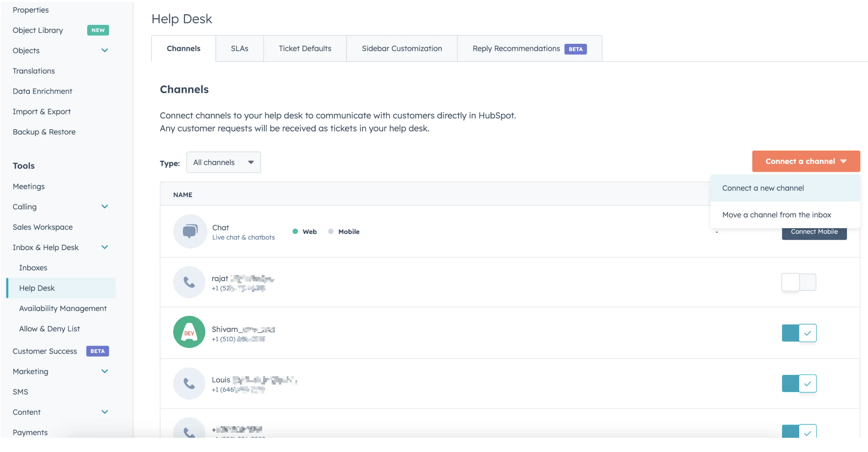Choose Move a channel from the inbox
Screen dimensions: 868x452
(785, 215)
